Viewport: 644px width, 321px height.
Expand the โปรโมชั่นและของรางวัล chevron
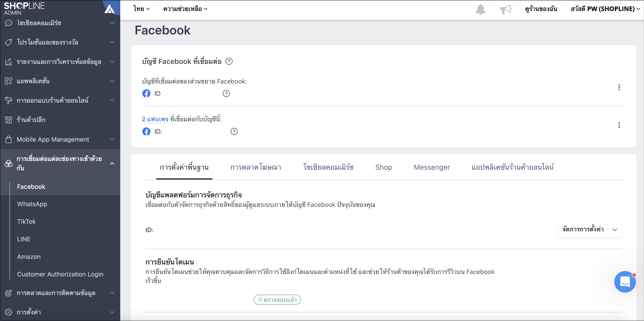(x=112, y=42)
